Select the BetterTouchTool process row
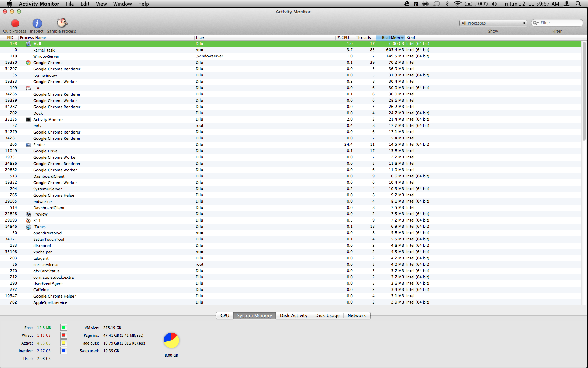Image resolution: width=588 pixels, height=368 pixels. click(x=291, y=239)
